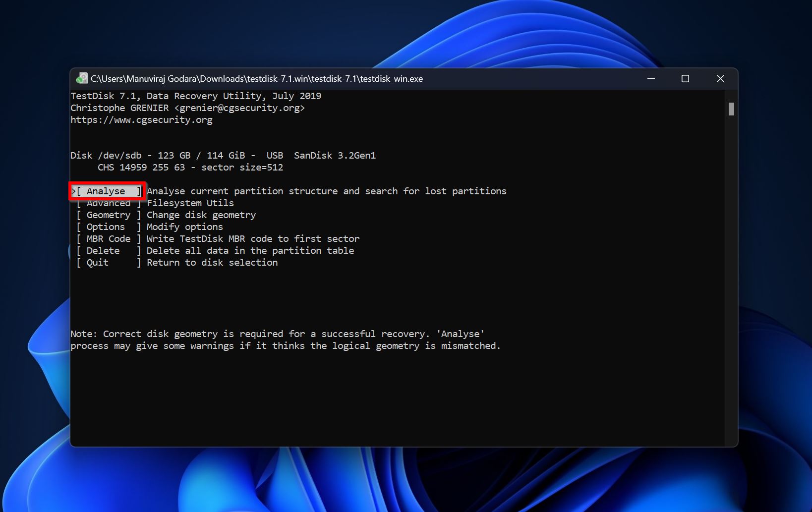Click the 'Disk /dev/sdb - 123 GB' line
The width and height of the screenshot is (812, 512).
click(223, 156)
